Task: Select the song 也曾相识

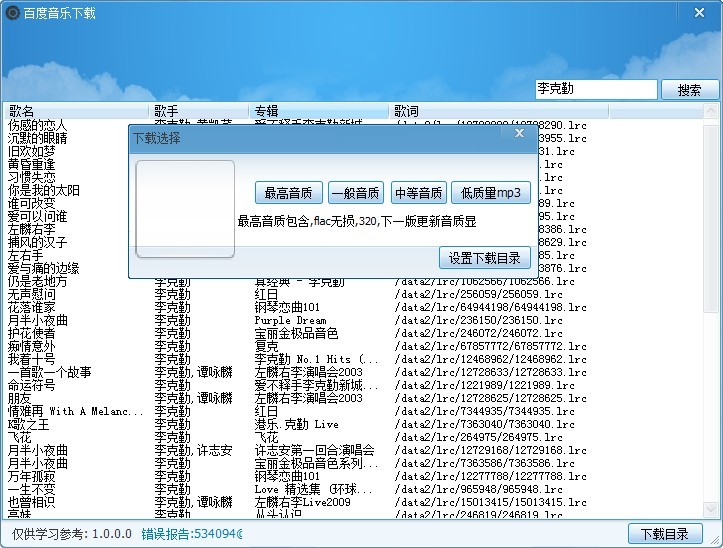Action: [x=31, y=502]
